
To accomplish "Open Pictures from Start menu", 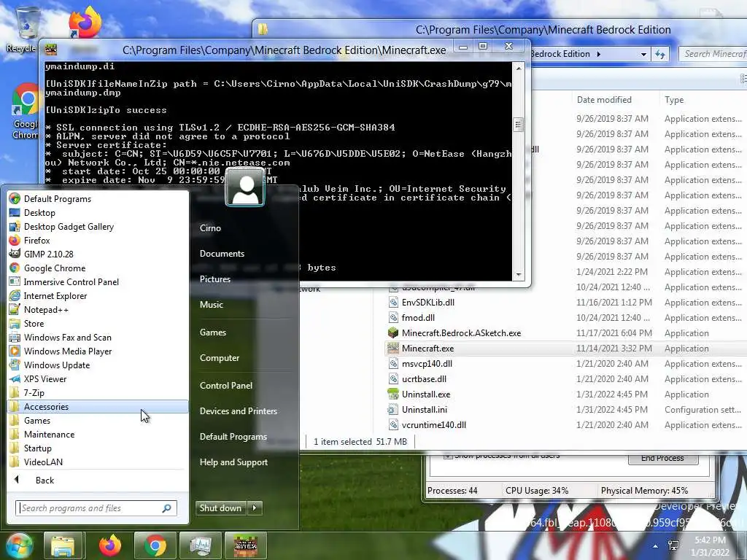I will pyautogui.click(x=215, y=279).
